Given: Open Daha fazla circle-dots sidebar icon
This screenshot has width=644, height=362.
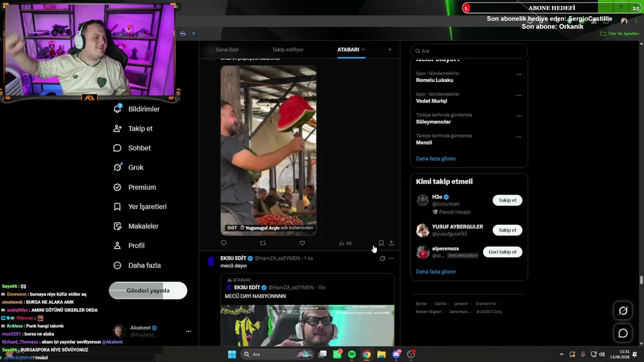Looking at the screenshot, I should [117, 265].
